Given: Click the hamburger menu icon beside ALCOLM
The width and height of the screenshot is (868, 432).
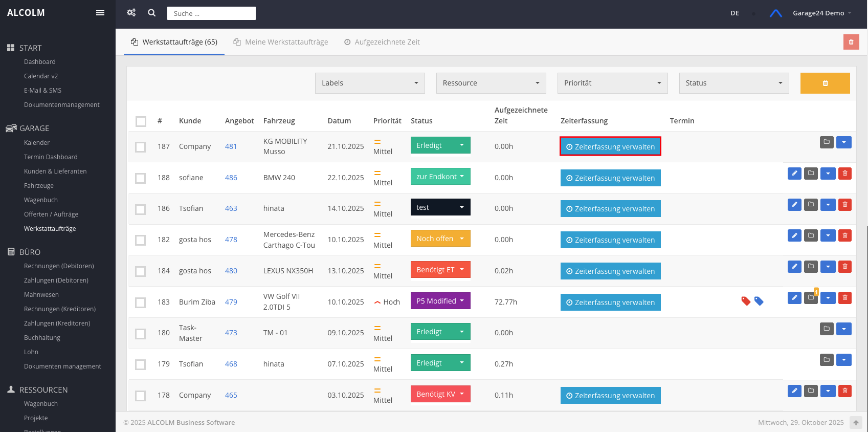Looking at the screenshot, I should pyautogui.click(x=100, y=13).
